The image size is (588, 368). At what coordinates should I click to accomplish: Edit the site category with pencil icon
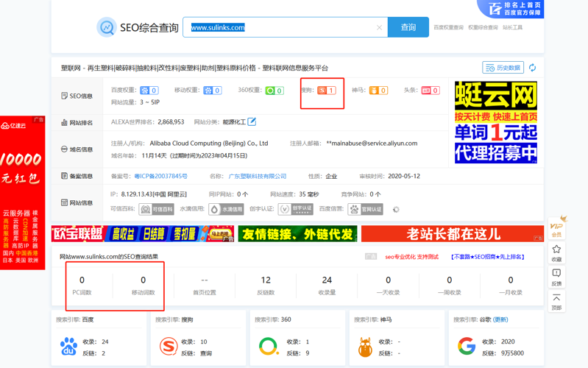pos(252,121)
